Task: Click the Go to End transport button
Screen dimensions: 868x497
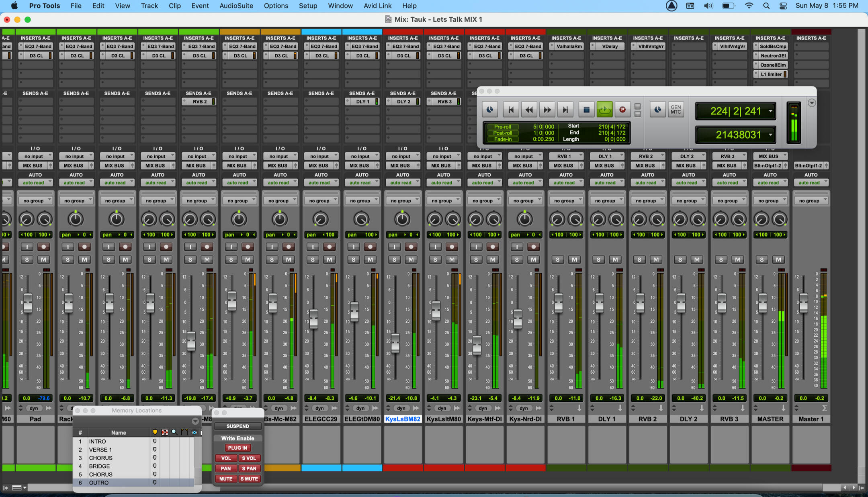Action: (x=565, y=110)
